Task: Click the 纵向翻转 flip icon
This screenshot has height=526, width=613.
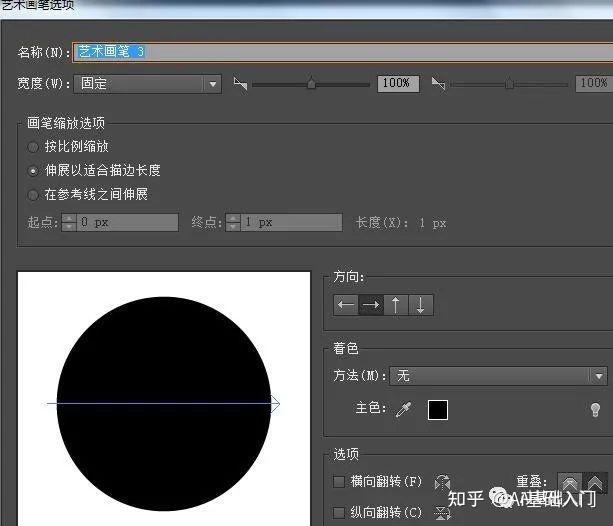Action: point(443,512)
